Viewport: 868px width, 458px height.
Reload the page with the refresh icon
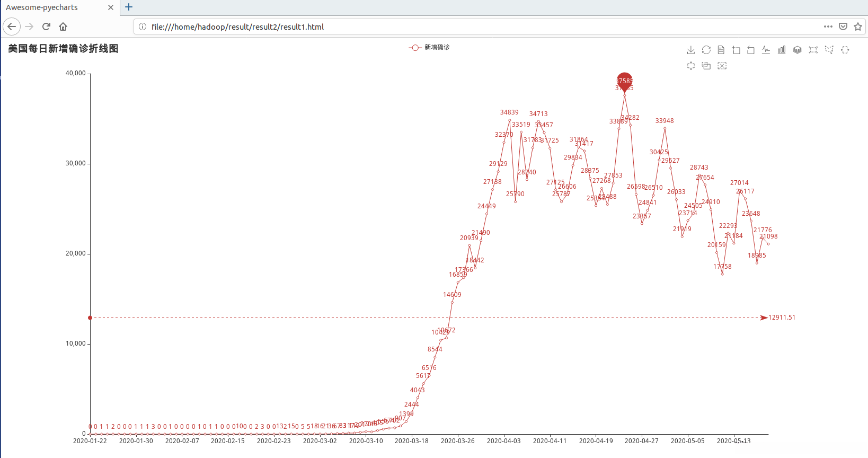pos(47,27)
